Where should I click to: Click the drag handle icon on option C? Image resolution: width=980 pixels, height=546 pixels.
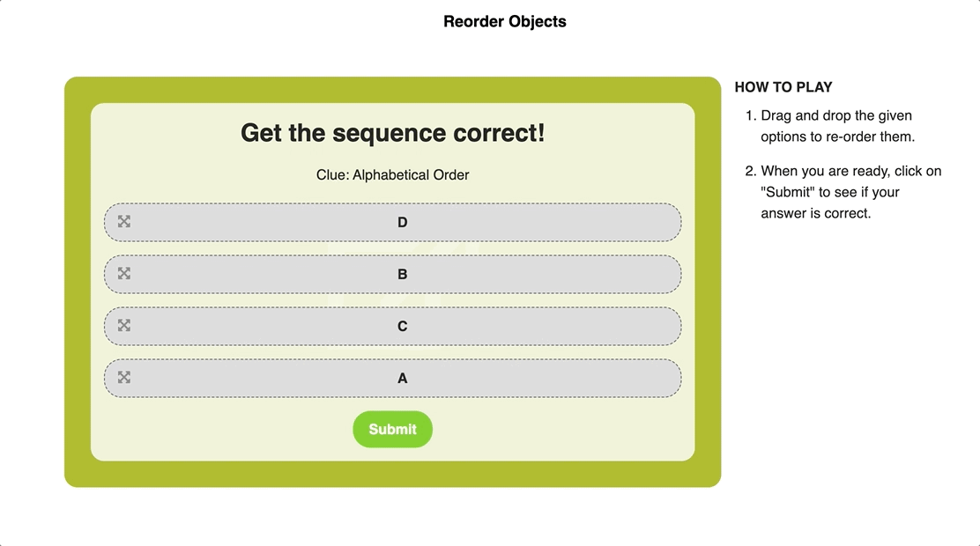pos(123,325)
